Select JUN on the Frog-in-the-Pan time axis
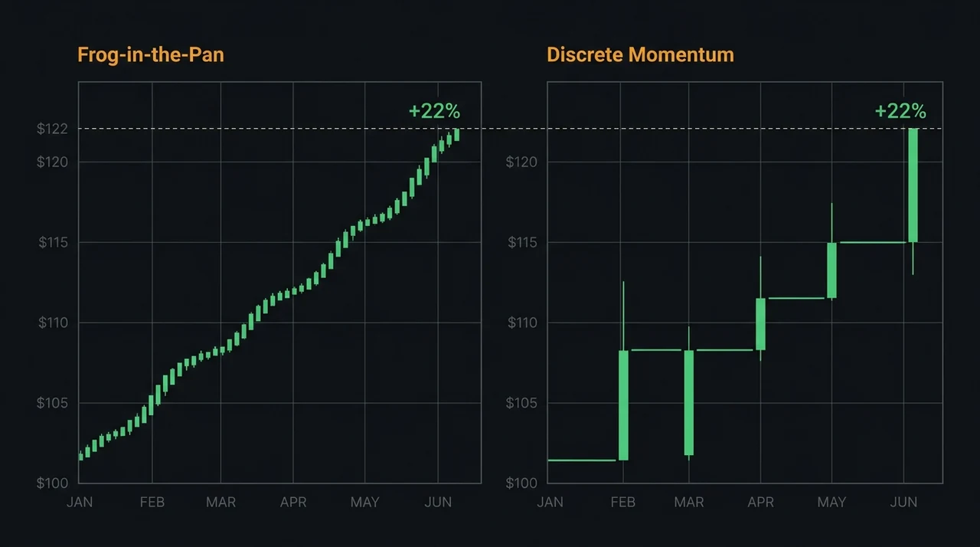 click(x=438, y=503)
